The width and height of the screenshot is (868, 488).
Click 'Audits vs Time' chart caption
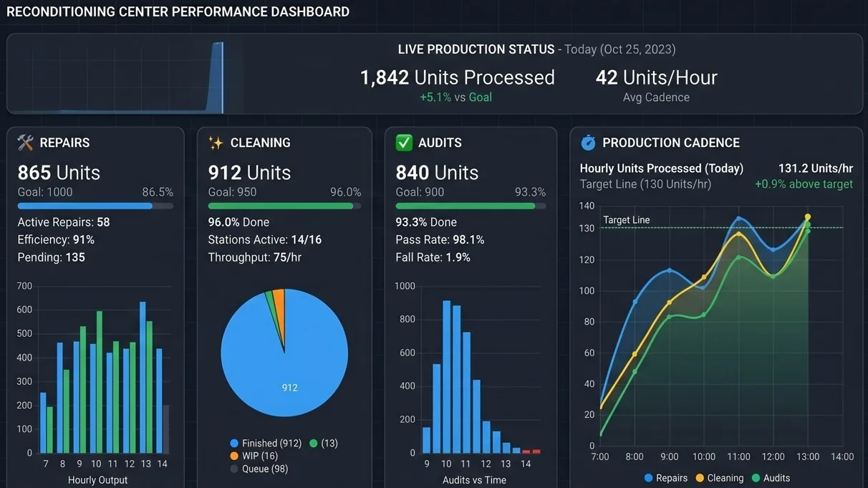tap(474, 480)
